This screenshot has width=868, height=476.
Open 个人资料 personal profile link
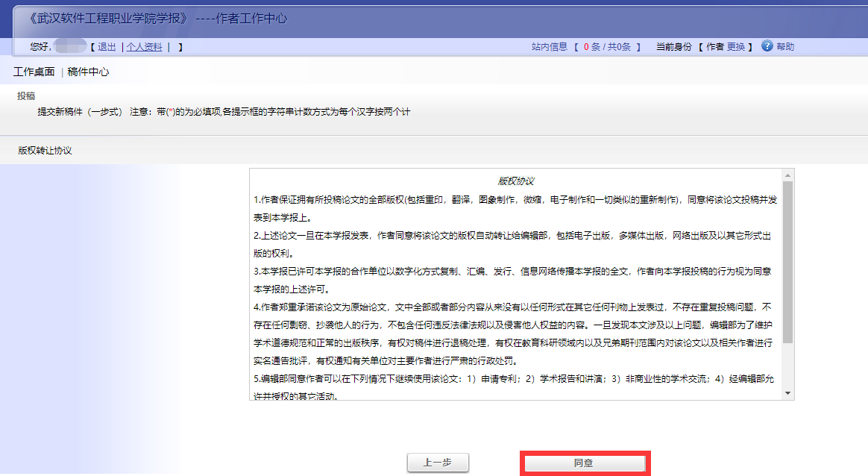(143, 46)
